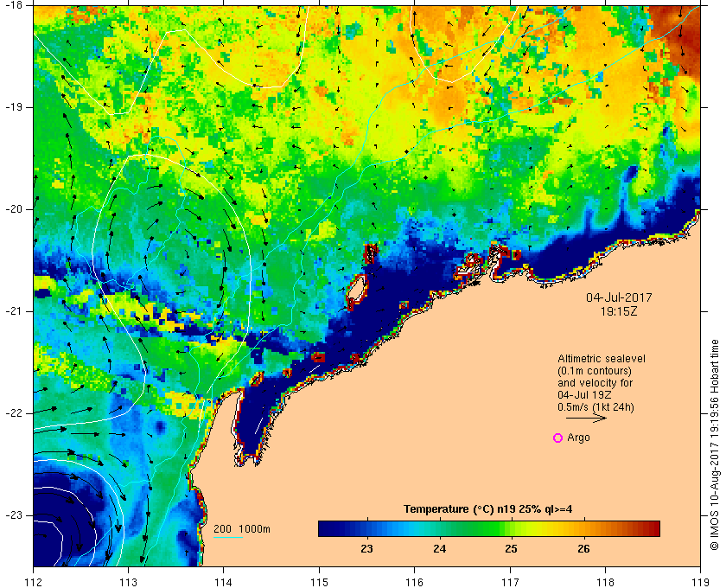The width and height of the screenshot is (726, 588).
Task: Click the 'Temperature (°C) n19 25% ql>=4' title
Action: coord(488,508)
